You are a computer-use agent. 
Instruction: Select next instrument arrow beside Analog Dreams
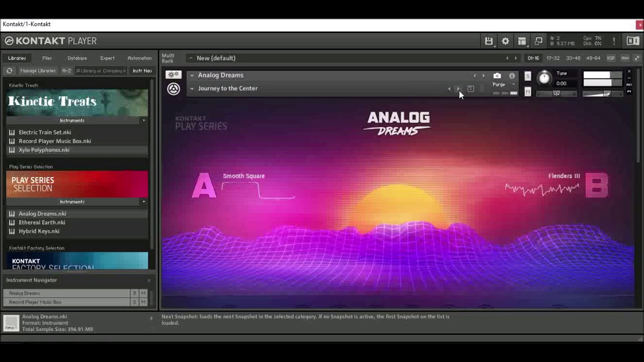(484, 76)
